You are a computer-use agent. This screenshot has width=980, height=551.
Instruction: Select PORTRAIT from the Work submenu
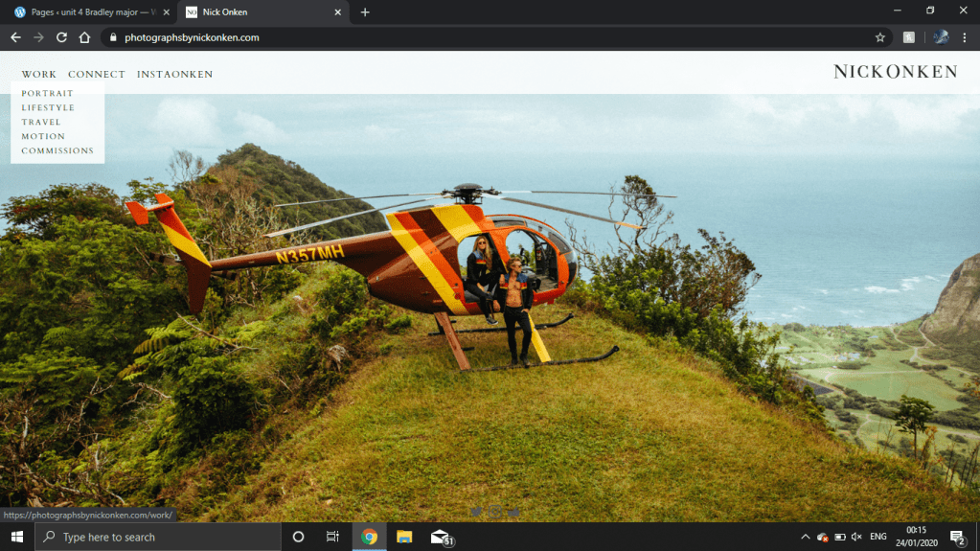47,93
